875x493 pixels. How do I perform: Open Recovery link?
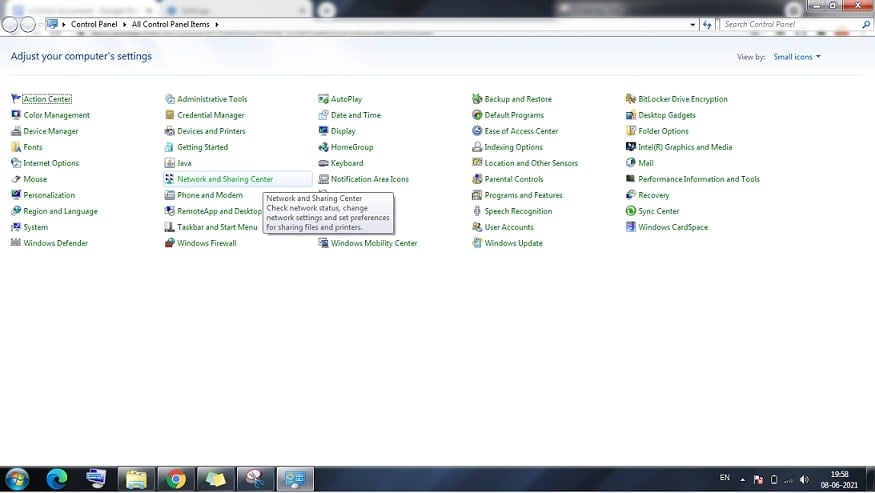point(653,195)
